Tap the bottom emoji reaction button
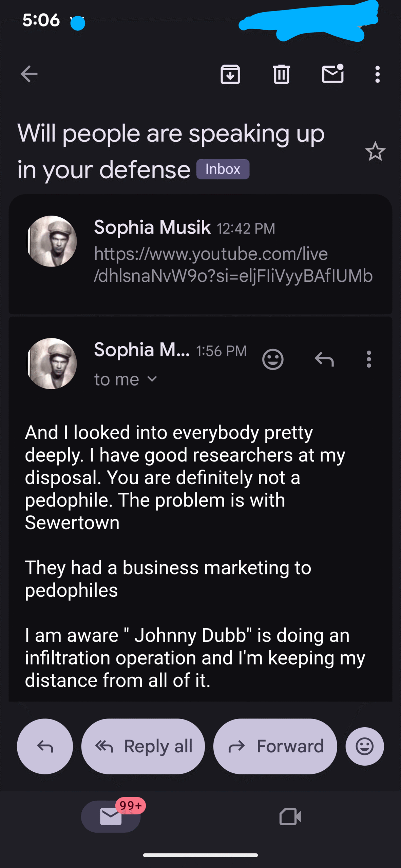Viewport: 401px width, 868px height. tap(365, 746)
